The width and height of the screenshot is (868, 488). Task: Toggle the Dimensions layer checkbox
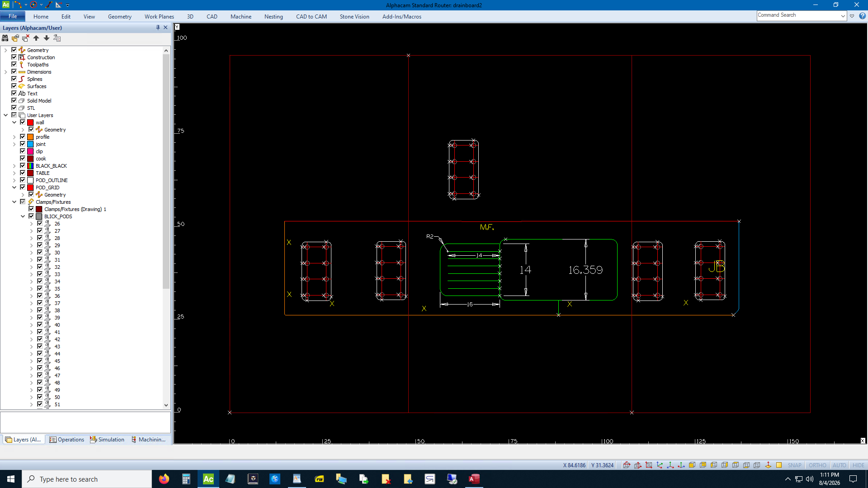coord(14,72)
